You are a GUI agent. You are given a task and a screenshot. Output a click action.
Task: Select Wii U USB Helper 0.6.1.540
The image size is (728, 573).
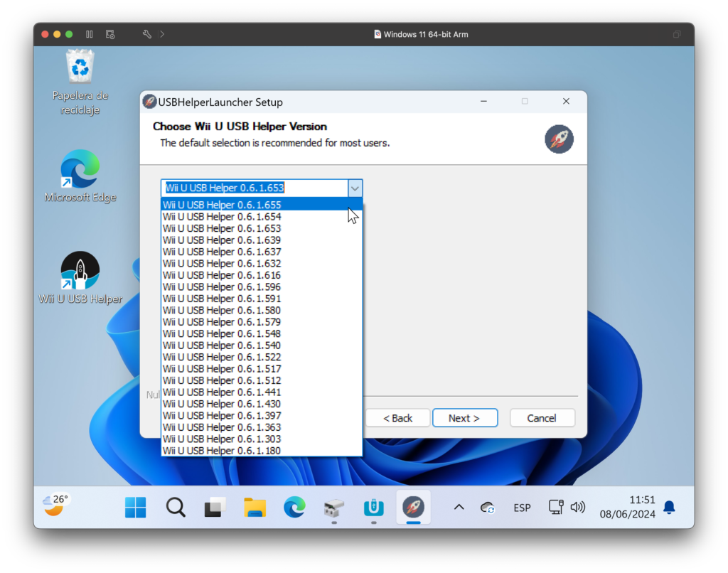point(262,345)
